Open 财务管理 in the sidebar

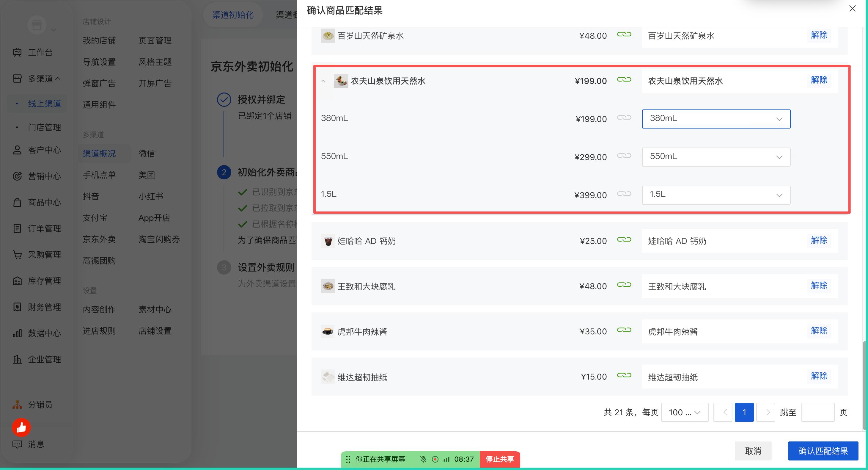37,307
